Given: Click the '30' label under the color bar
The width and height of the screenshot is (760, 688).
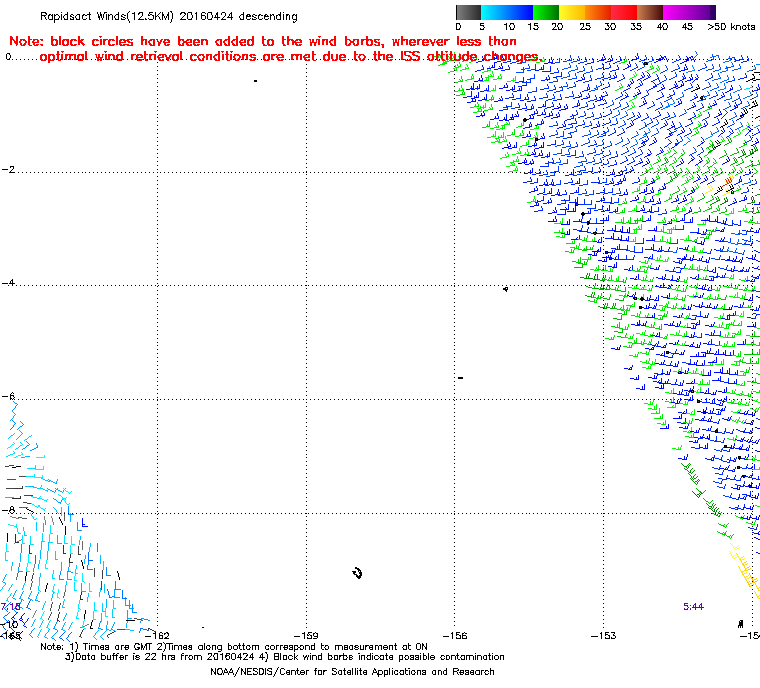Looking at the screenshot, I should pyautogui.click(x=610, y=27).
